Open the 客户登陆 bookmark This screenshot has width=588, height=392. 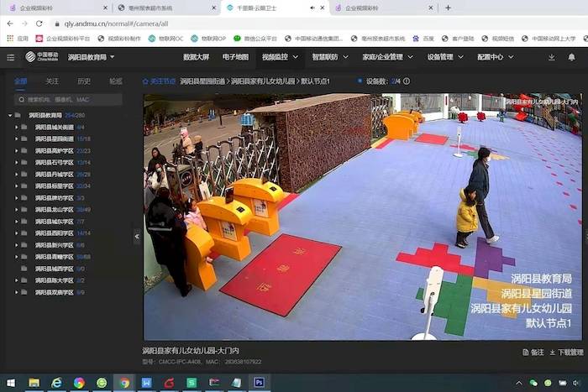click(458, 39)
